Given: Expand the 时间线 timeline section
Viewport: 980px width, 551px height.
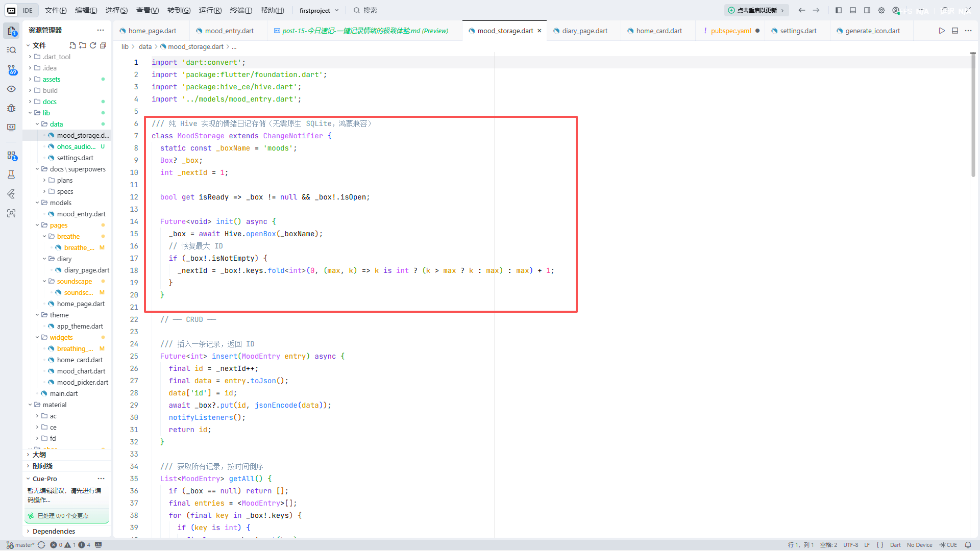Looking at the screenshot, I should (66, 466).
